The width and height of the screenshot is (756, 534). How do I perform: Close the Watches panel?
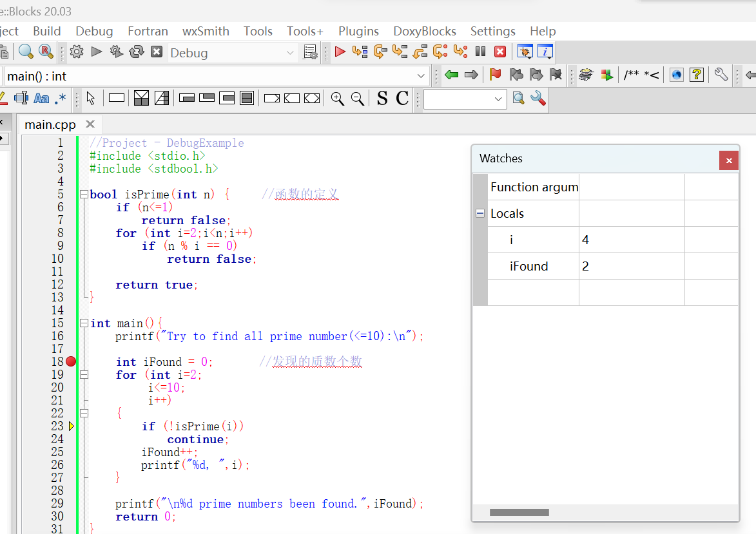point(729,160)
